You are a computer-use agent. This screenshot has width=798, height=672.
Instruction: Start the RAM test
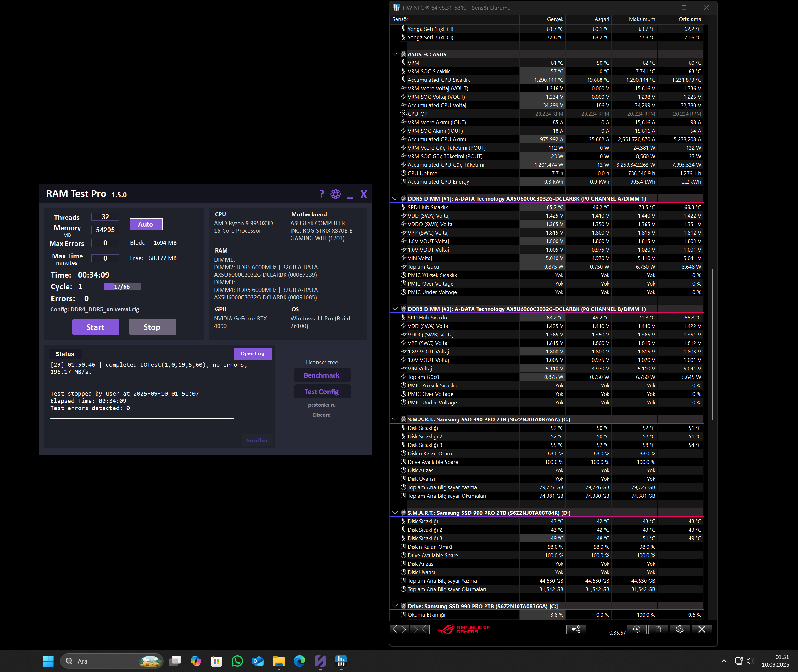point(96,327)
